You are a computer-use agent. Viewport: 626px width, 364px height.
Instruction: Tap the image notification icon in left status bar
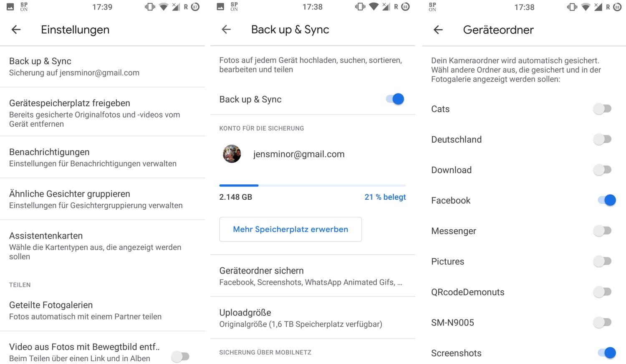coord(10,7)
